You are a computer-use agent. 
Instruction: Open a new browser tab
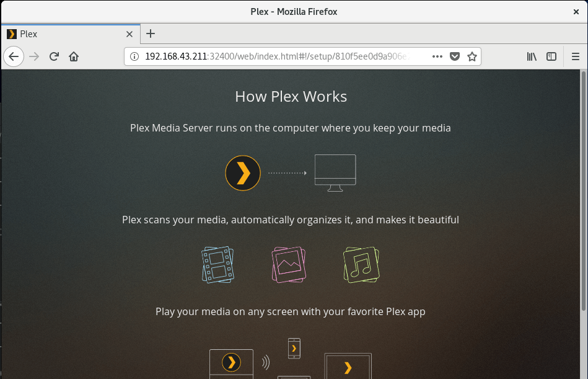pos(151,33)
